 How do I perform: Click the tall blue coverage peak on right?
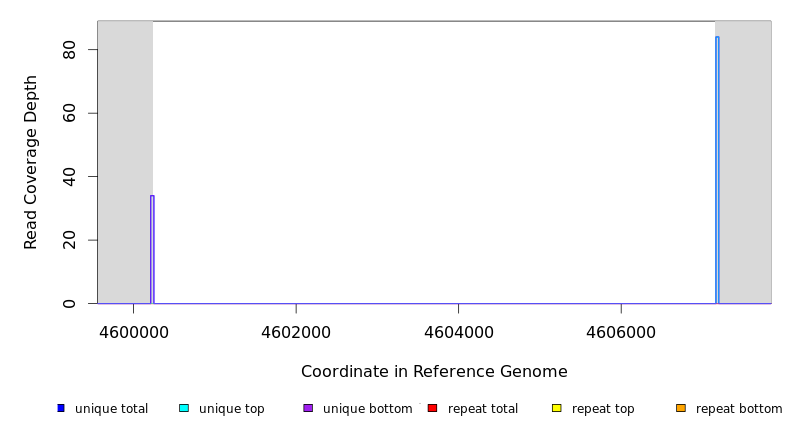click(x=717, y=170)
